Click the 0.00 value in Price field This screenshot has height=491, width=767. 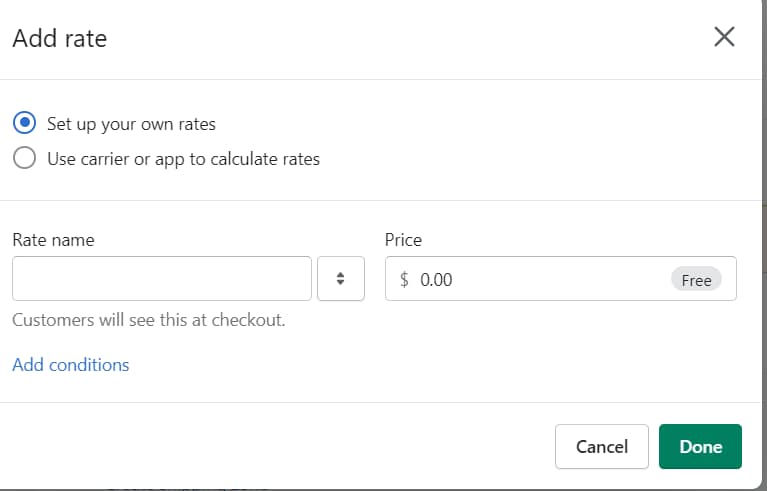point(436,280)
